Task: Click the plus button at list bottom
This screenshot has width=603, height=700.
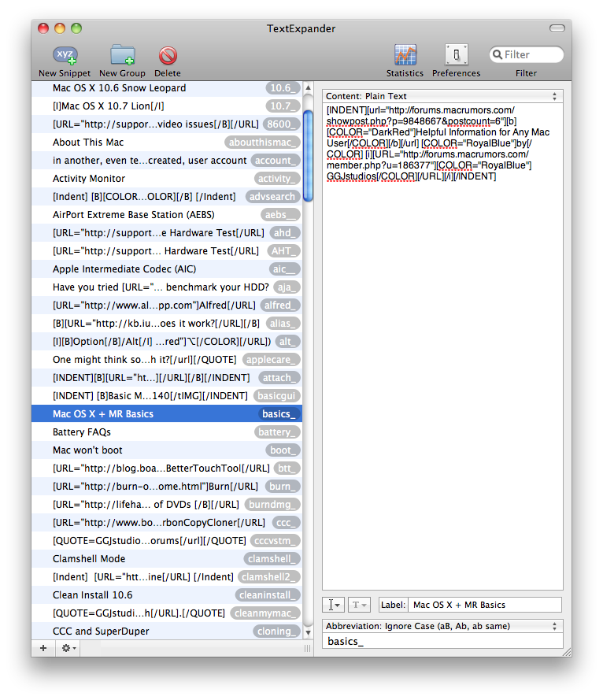Action: [x=43, y=648]
